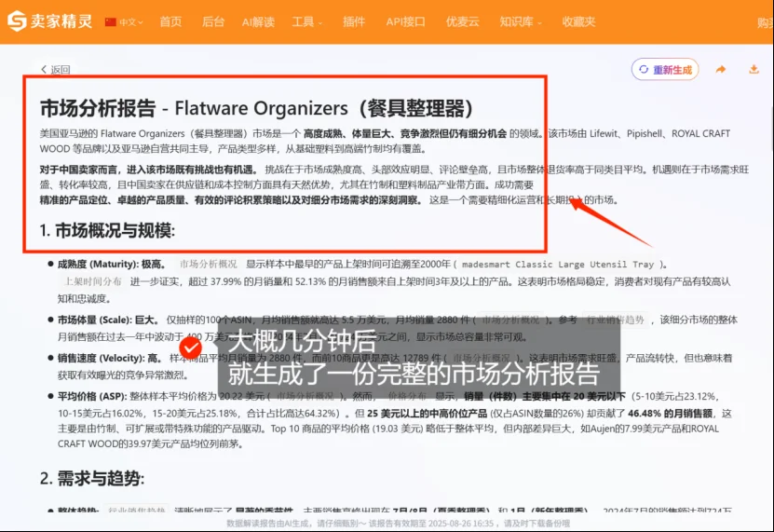
Task: Click the 市场分析概况 tag in 销售速度 bullet
Action: pyautogui.click(x=482, y=358)
